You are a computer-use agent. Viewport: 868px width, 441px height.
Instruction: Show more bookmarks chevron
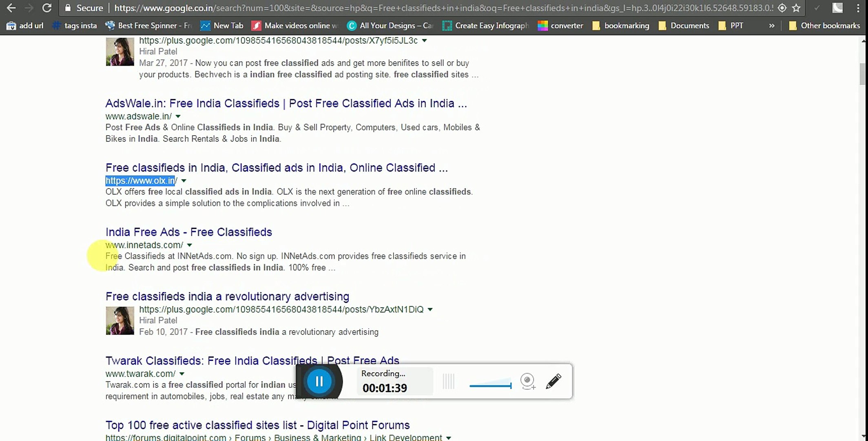tap(771, 26)
